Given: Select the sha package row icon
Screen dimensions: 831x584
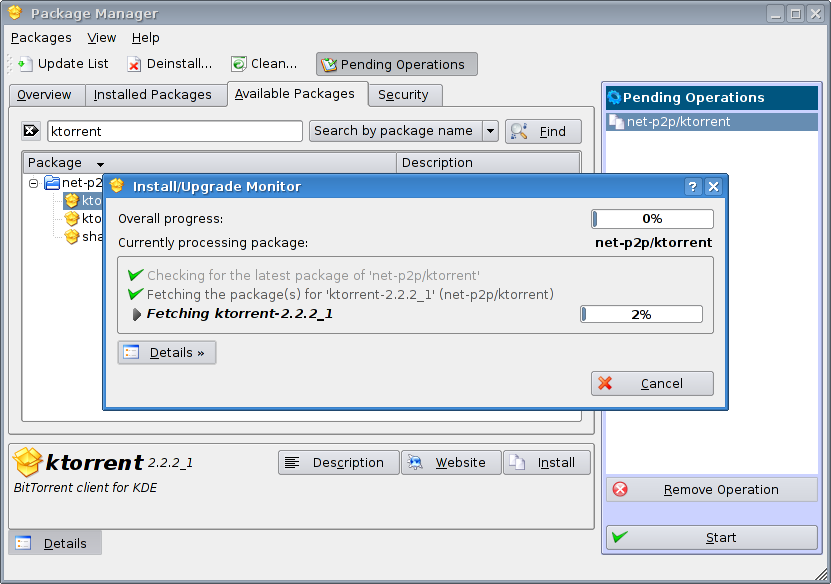Looking at the screenshot, I should (x=72, y=236).
